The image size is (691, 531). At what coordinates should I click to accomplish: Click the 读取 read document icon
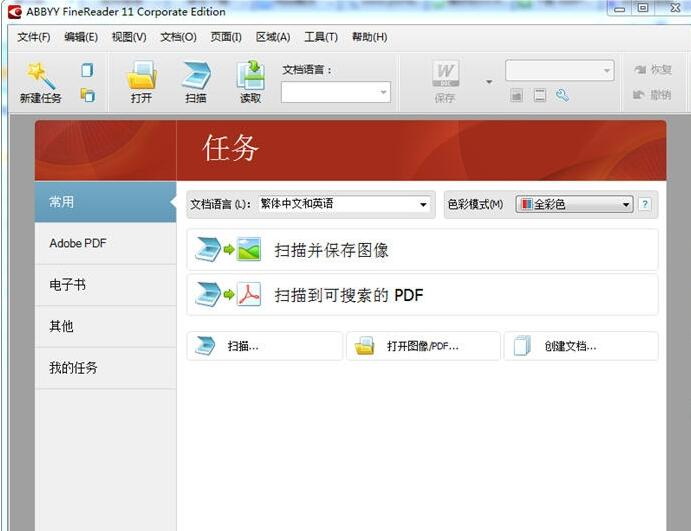[250, 76]
